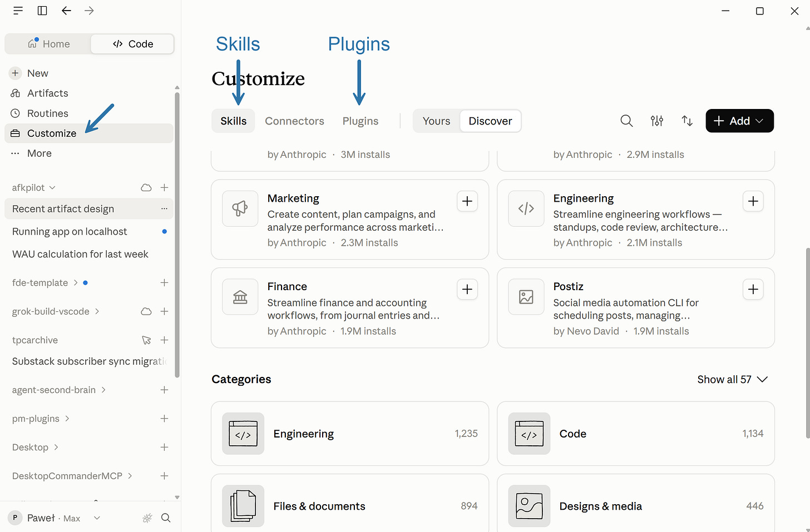Image resolution: width=810 pixels, height=532 pixels.
Task: Start a New session from the sidebar
Action: point(89,73)
